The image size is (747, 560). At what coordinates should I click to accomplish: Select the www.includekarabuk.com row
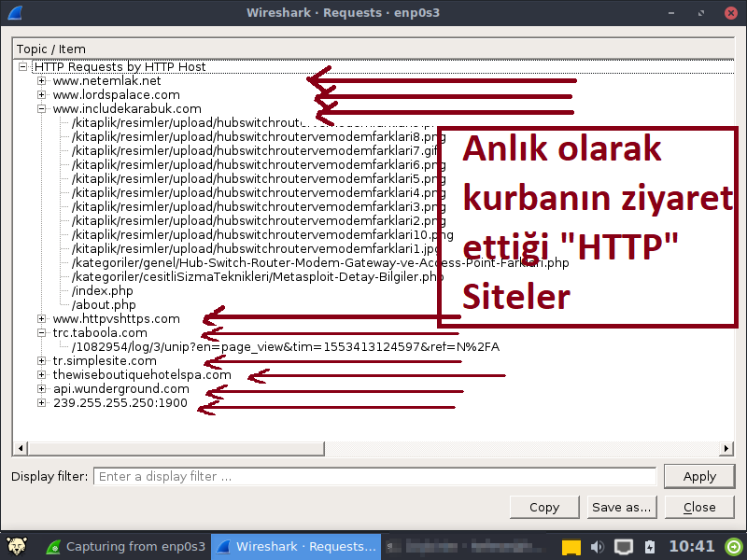[127, 108]
